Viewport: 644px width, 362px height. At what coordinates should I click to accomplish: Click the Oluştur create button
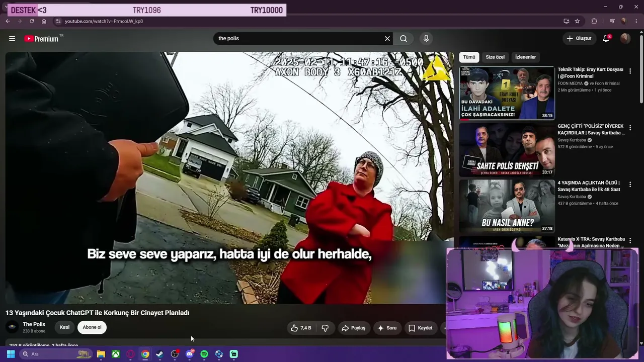pos(579,39)
